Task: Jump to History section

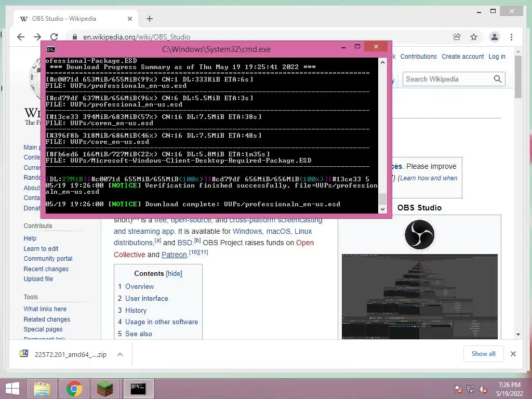Action: pos(136,311)
